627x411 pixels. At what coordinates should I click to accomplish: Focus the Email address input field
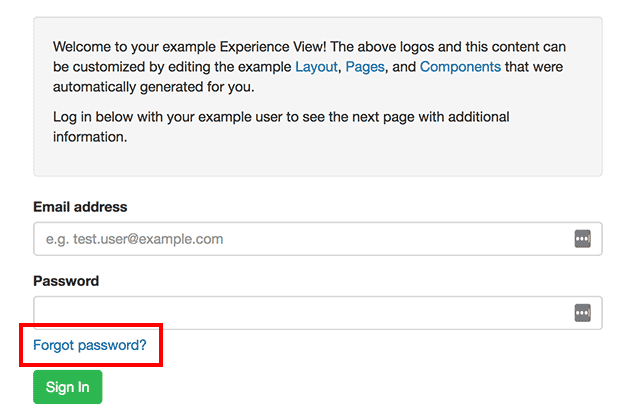click(x=318, y=239)
